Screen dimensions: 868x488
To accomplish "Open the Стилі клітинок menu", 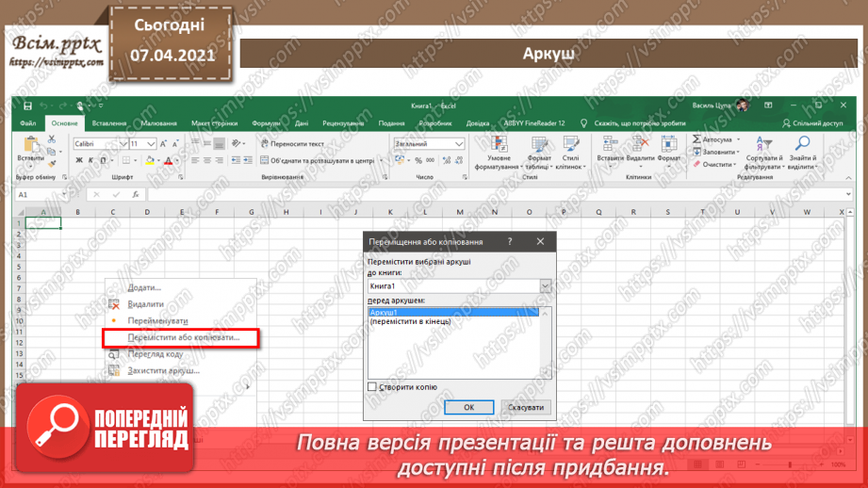I will 570,154.
